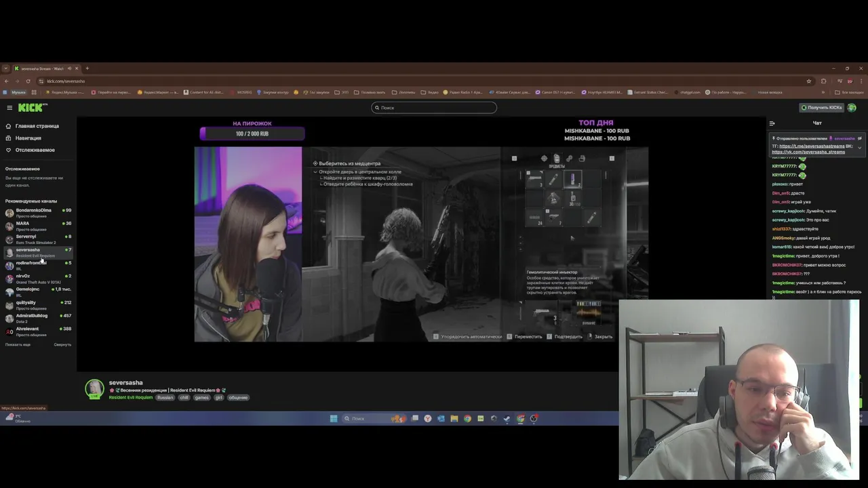Open GemeIojmc channel in sidebar

click(x=38, y=291)
